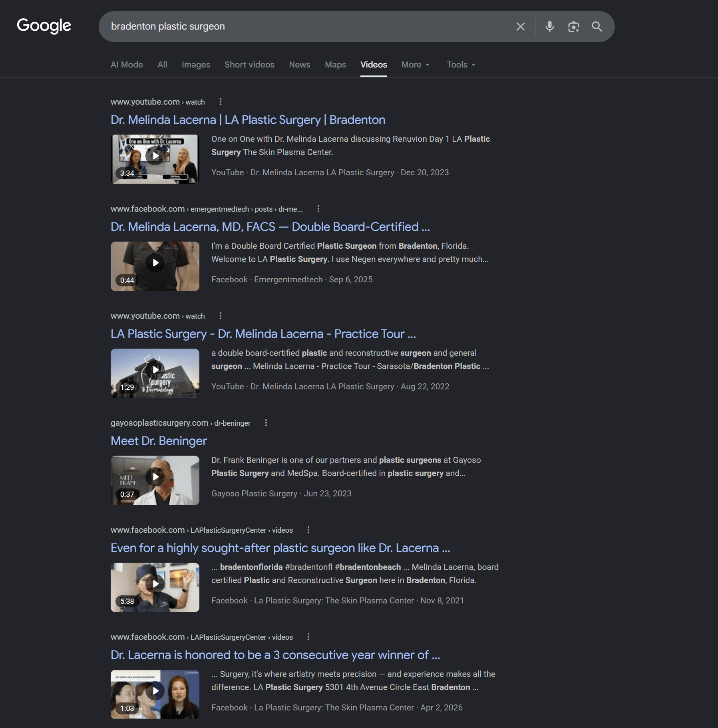The image size is (718, 728).
Task: Clear the search query with X icon
Action: (520, 27)
